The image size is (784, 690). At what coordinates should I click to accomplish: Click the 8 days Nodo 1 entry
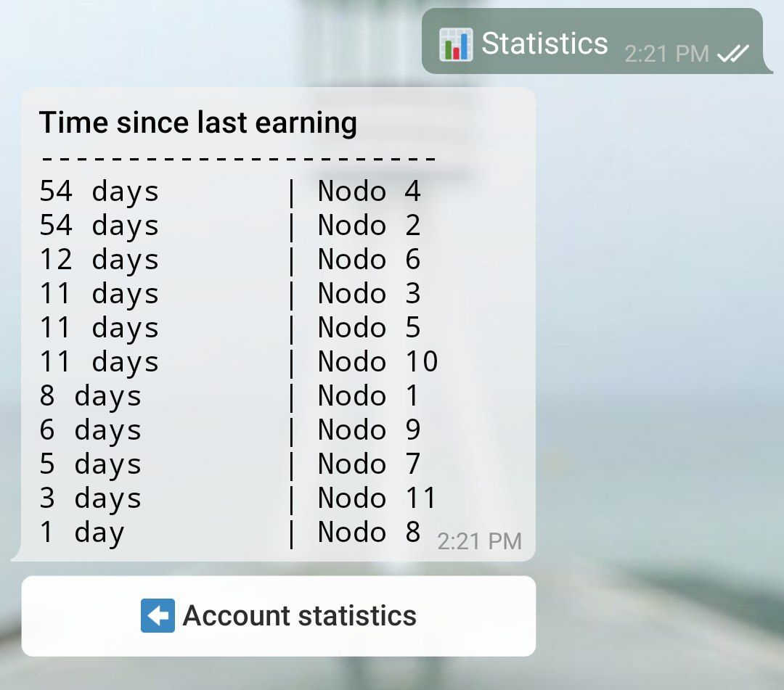230,396
